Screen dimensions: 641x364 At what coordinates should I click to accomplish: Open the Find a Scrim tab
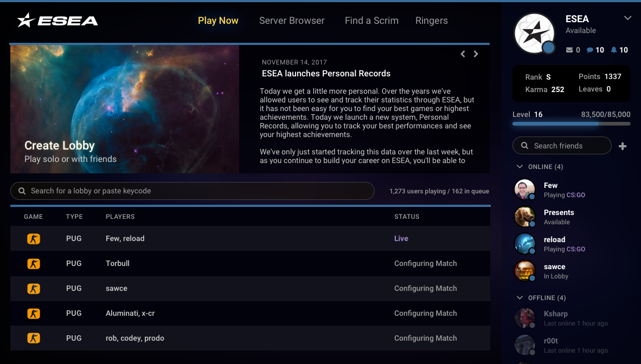click(x=371, y=21)
